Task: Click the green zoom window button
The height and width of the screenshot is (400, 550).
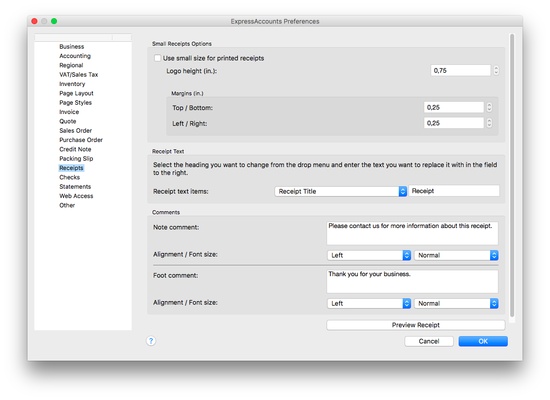Action: pyautogui.click(x=54, y=21)
